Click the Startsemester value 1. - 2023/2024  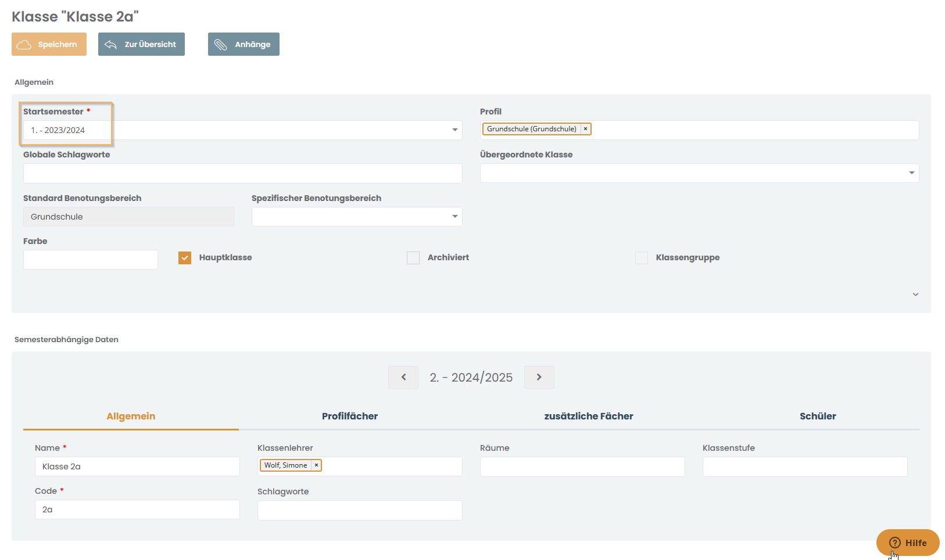58,130
